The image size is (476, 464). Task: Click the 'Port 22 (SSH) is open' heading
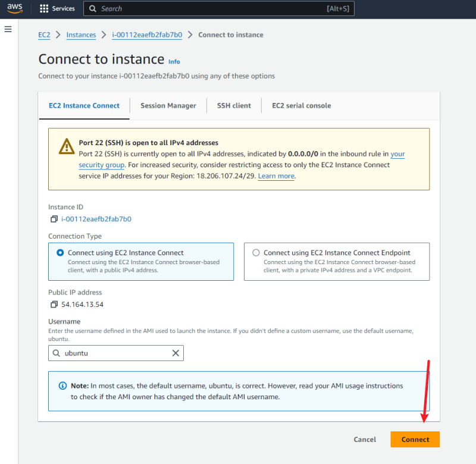[148, 143]
